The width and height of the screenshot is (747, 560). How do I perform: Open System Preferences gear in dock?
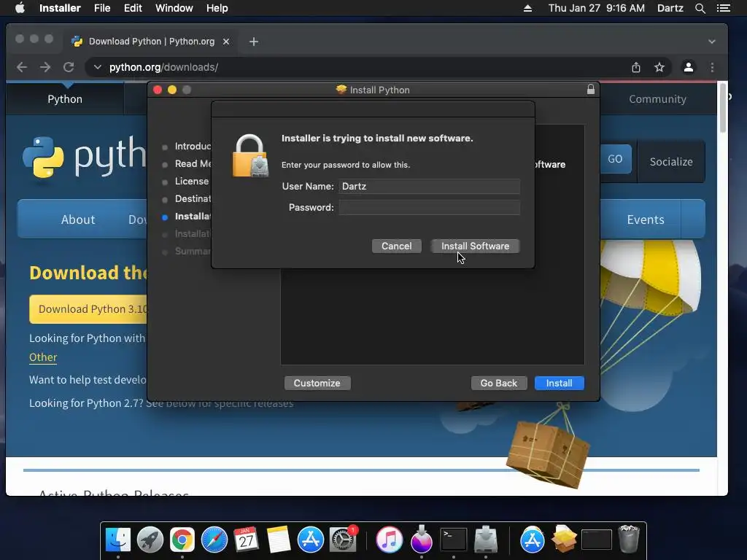343,540
